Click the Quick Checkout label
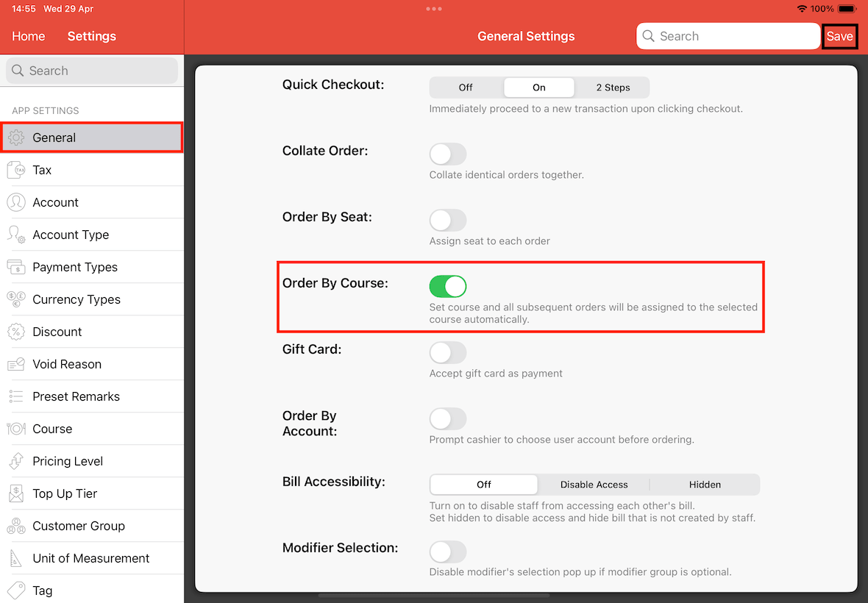 [x=333, y=85]
